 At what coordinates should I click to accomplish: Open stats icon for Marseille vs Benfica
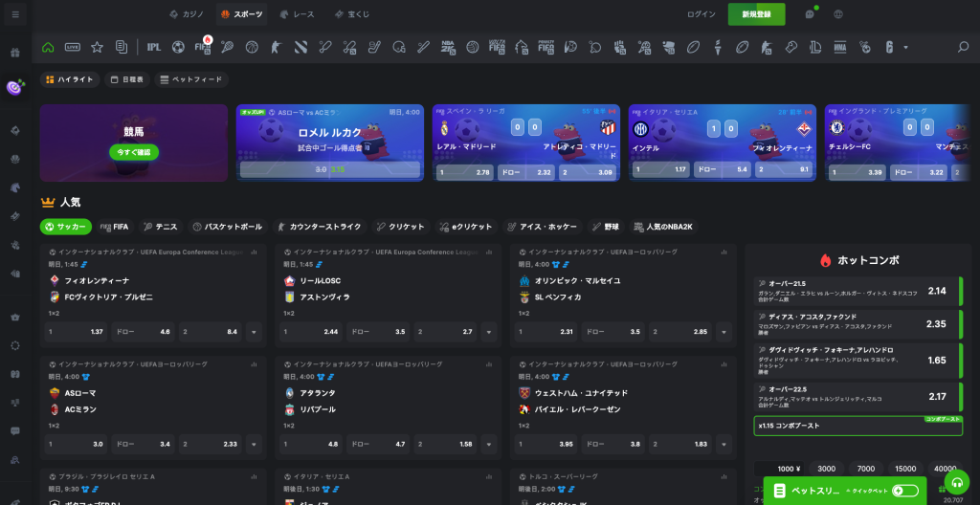pos(724,252)
